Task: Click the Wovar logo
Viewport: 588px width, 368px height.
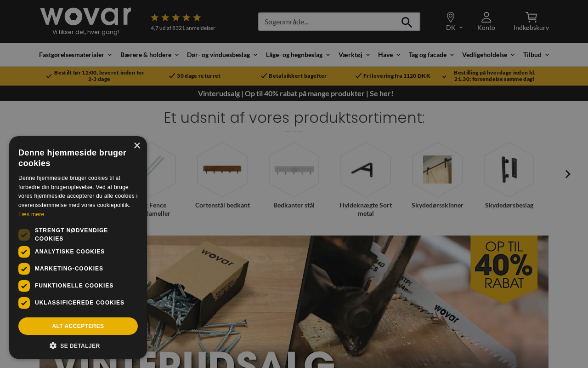Action: pos(85,17)
